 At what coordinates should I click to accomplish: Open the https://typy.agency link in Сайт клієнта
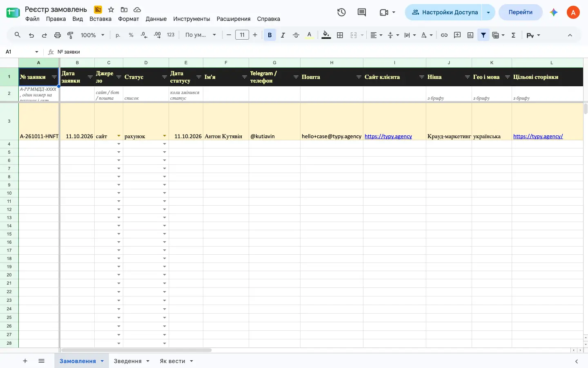(388, 136)
